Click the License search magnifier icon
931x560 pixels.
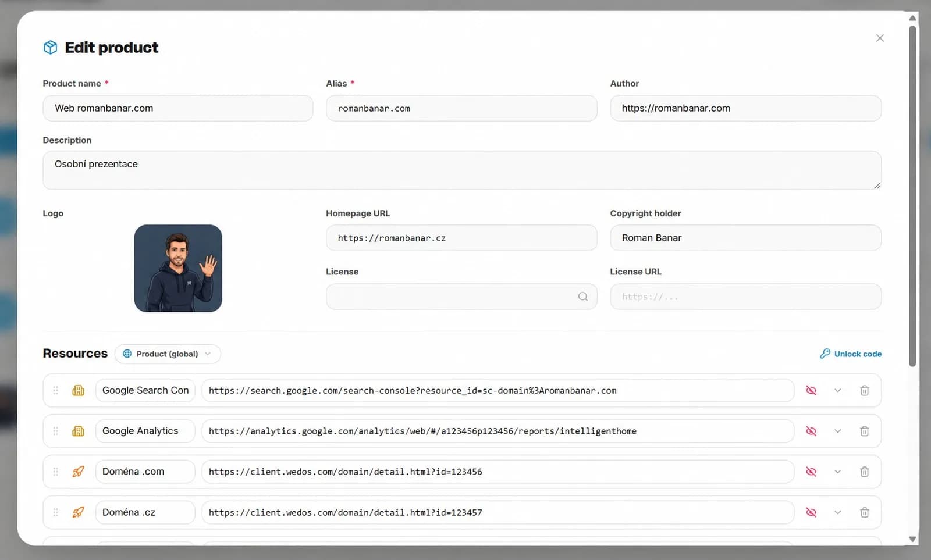pos(582,297)
